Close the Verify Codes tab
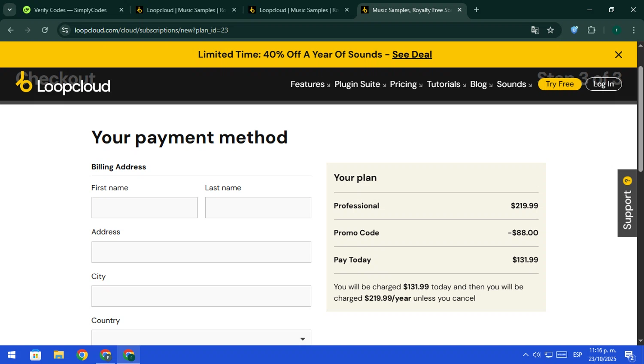Image resolution: width=644 pixels, height=364 pixels. (122, 10)
